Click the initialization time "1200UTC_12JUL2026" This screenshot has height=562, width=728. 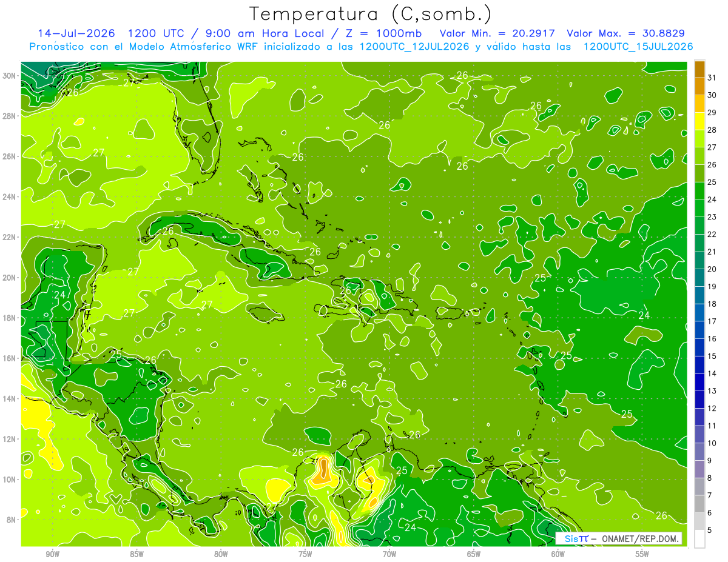click(416, 47)
